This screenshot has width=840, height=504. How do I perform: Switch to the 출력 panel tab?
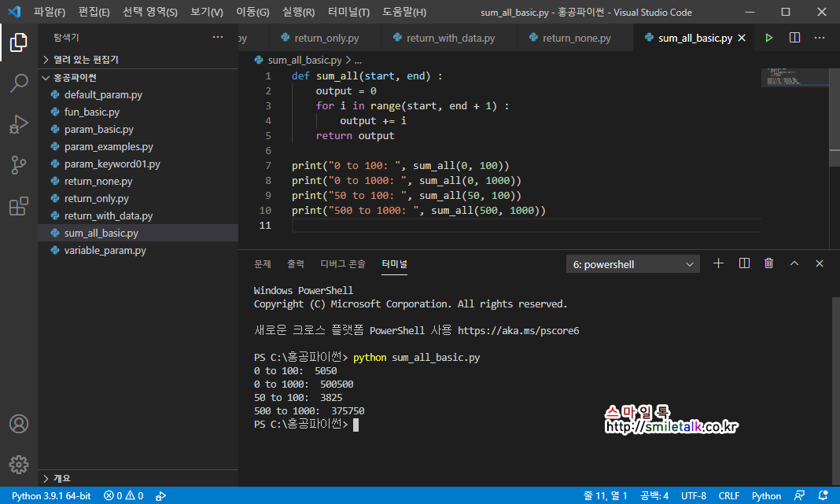(x=296, y=263)
